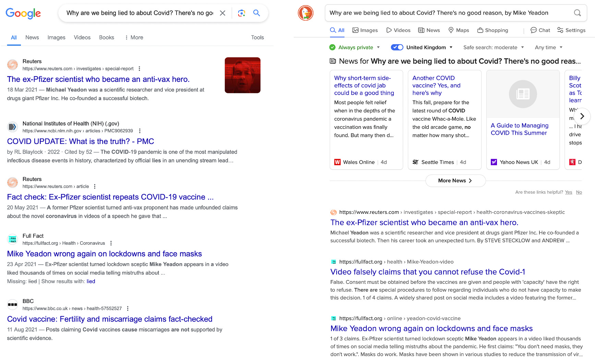Open BBC fertility and miscarriage claims result

coord(110,319)
